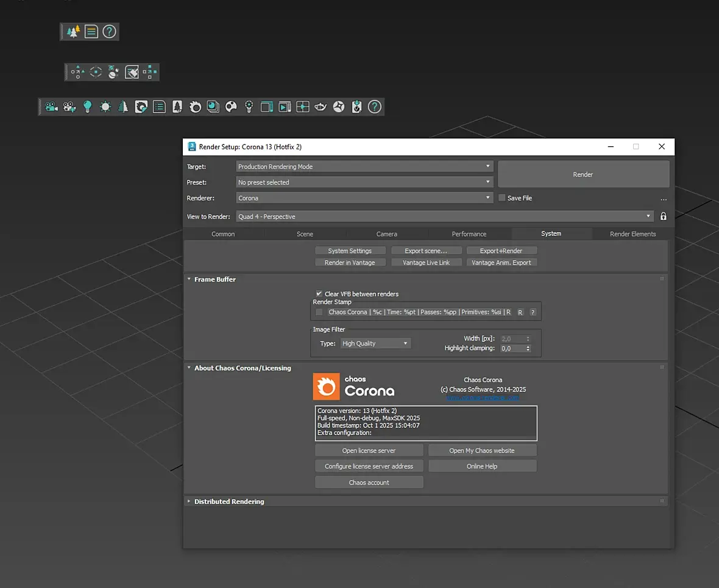Enable the Render Stamp checkbox
The height and width of the screenshot is (588, 719).
point(319,312)
